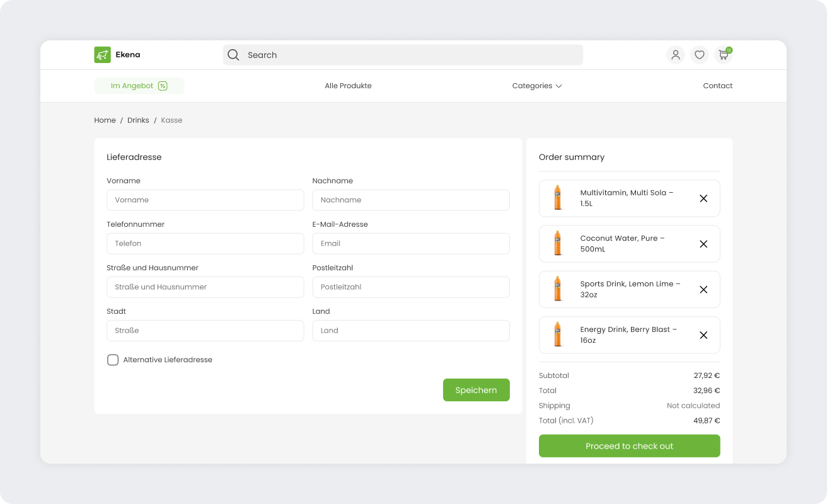Click the Im Angebot offers button

[x=139, y=86]
